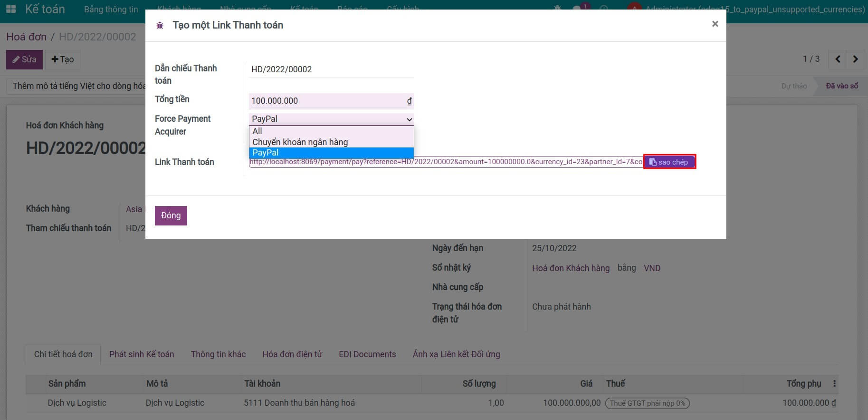Open Hoá đơn Khách hàng journal link
This screenshot has width=868, height=420.
pos(570,268)
